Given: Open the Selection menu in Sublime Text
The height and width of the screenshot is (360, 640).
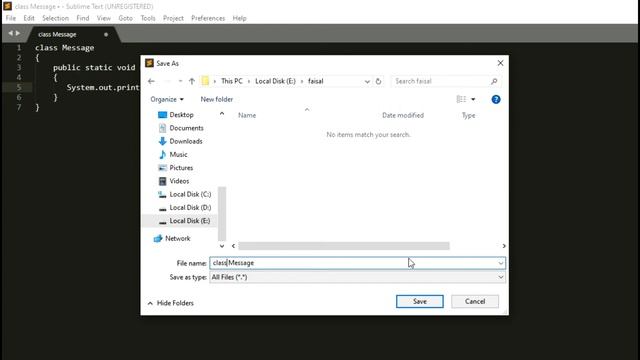Looking at the screenshot, I should coord(56,18).
